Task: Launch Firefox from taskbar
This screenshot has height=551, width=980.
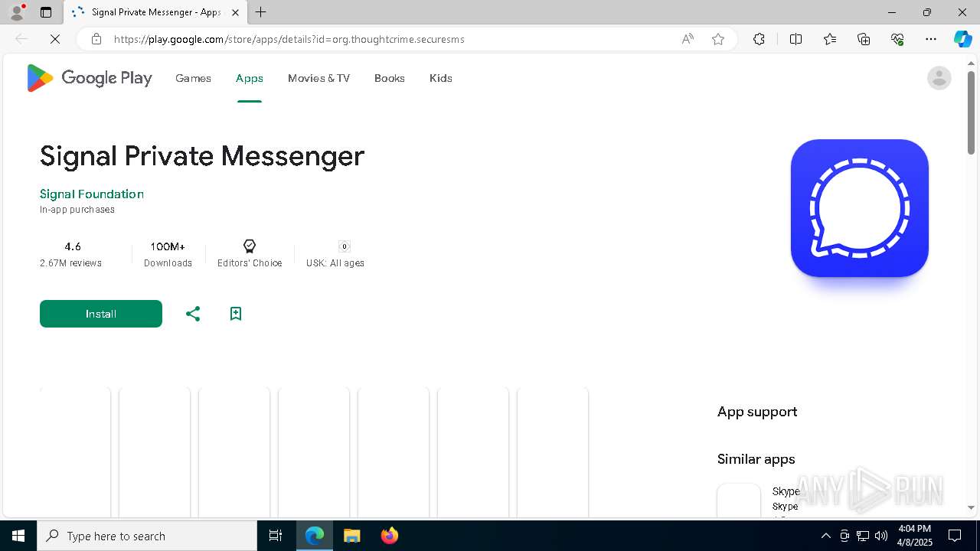Action: pos(390,536)
